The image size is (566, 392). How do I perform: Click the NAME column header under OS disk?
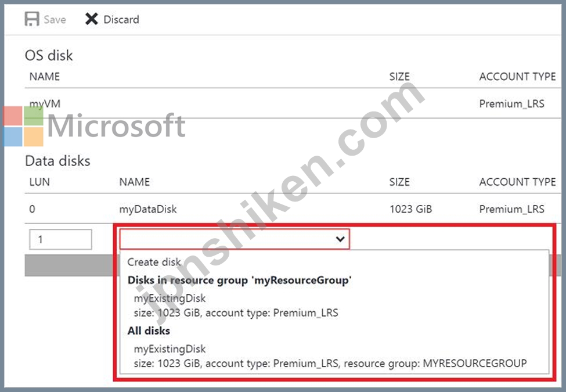[x=45, y=77]
